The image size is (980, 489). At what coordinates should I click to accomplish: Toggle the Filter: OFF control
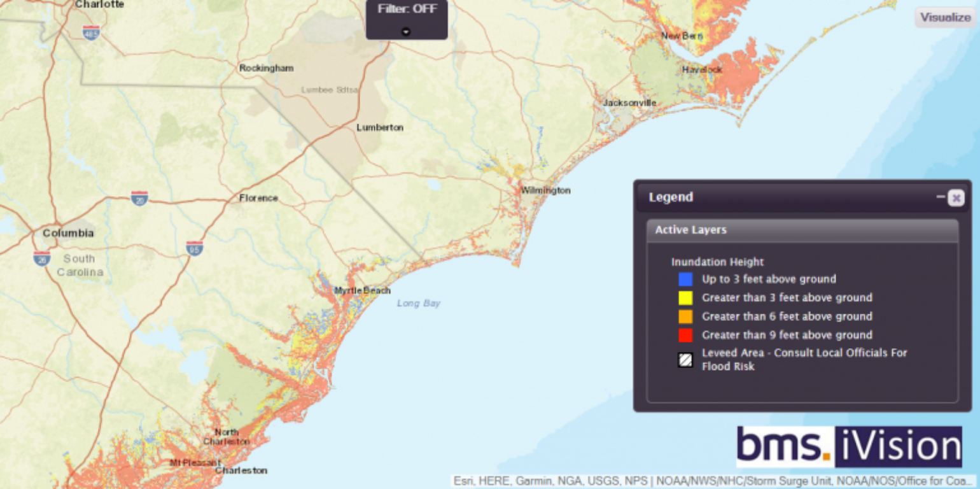[x=407, y=10]
